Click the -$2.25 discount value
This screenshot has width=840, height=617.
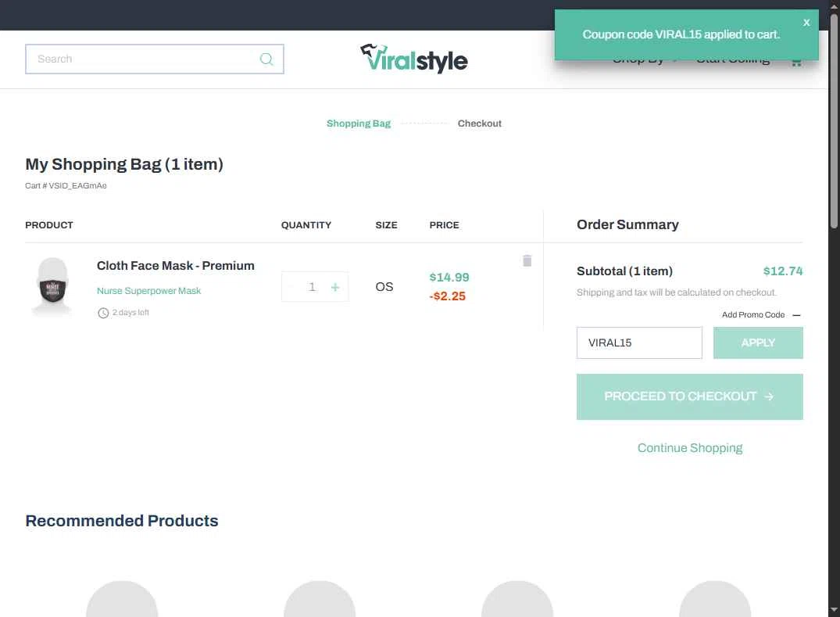click(447, 296)
